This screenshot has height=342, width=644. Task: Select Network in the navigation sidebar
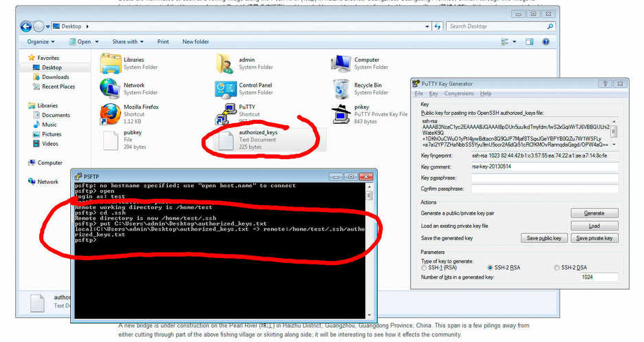[x=43, y=182]
